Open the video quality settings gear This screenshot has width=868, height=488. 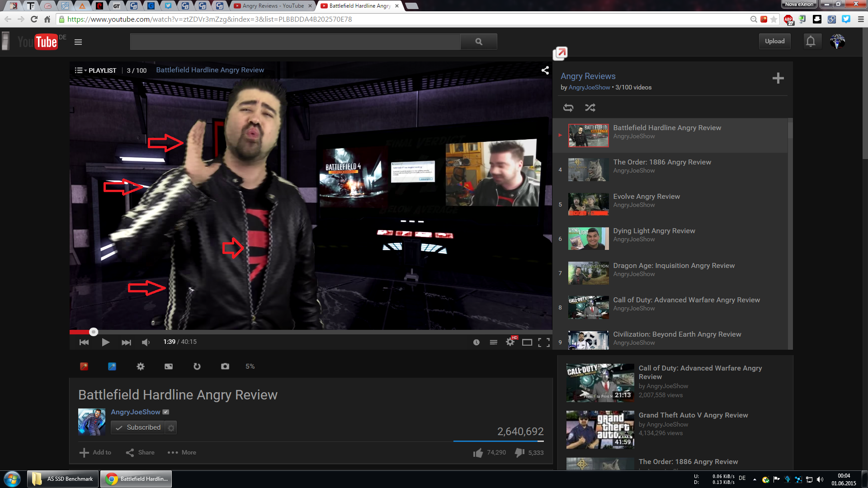pyautogui.click(x=510, y=343)
